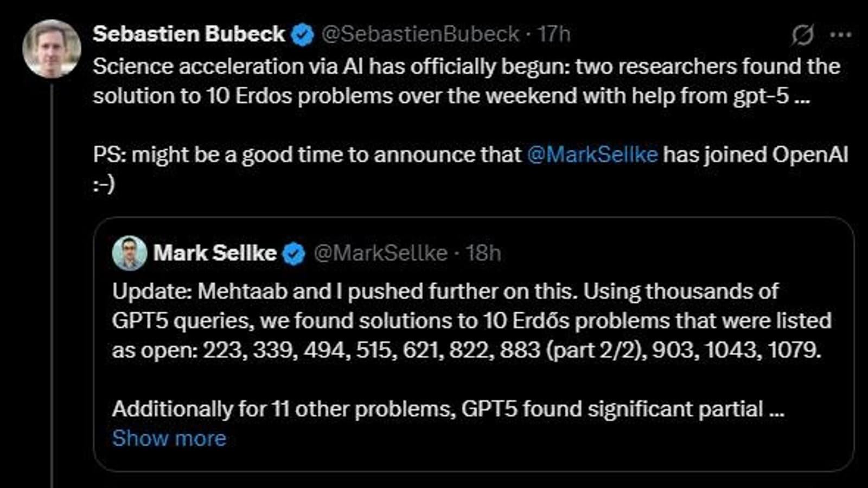Follow the blue @MarkSellke mention in the PS

point(592,155)
